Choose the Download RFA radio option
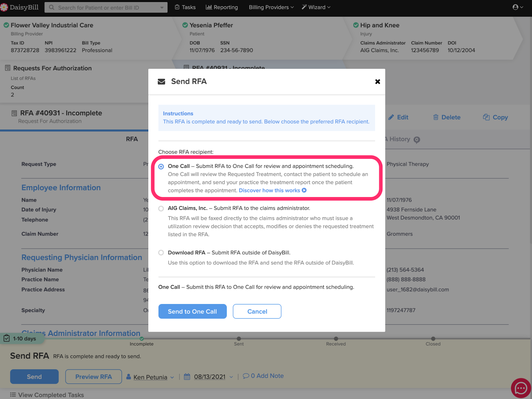Image resolution: width=532 pixels, height=399 pixels. pyautogui.click(x=161, y=253)
